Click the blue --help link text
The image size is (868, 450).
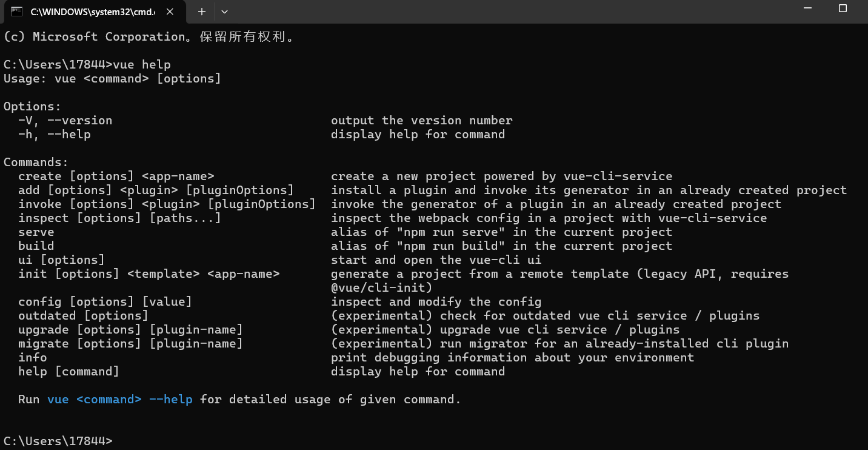pyautogui.click(x=172, y=399)
